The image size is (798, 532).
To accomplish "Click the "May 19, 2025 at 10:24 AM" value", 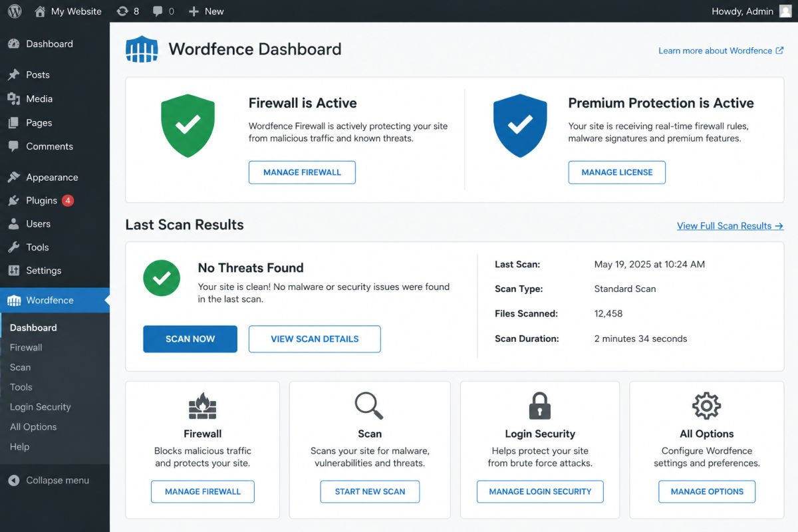I will pos(650,264).
